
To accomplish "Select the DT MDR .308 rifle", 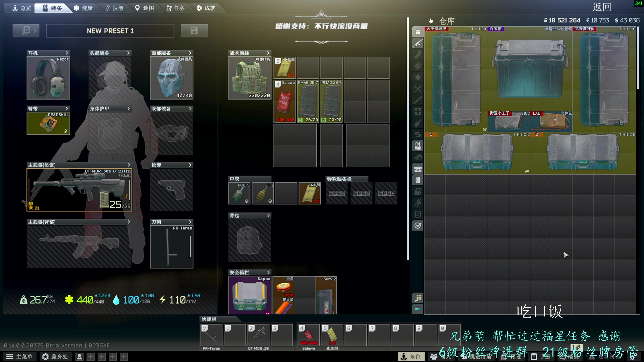I will point(79,190).
